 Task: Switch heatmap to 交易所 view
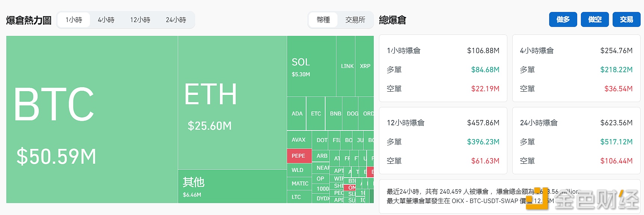click(x=355, y=20)
